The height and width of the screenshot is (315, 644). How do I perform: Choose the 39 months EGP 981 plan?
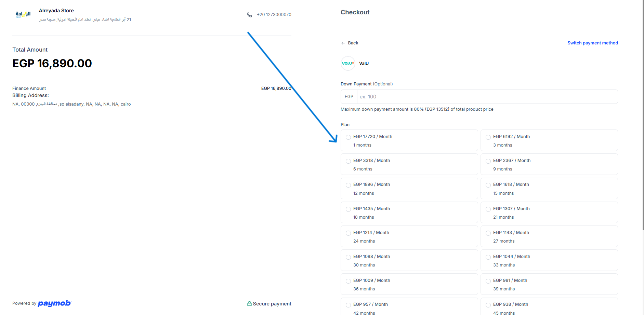(x=488, y=281)
